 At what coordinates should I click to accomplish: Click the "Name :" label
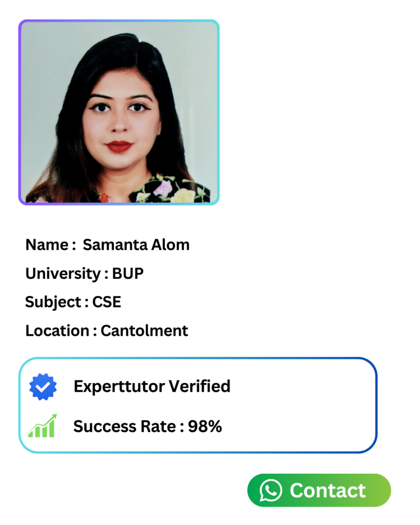(x=47, y=245)
